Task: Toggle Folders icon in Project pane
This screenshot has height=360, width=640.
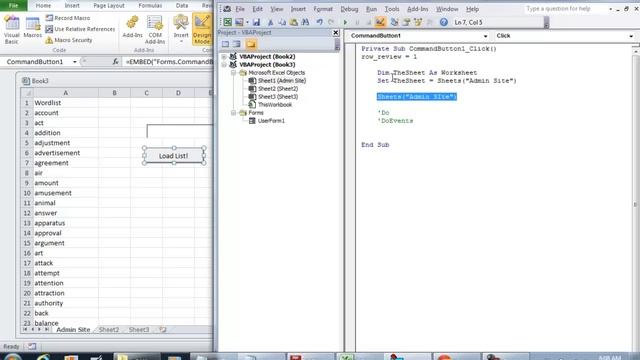Action: (x=251, y=44)
